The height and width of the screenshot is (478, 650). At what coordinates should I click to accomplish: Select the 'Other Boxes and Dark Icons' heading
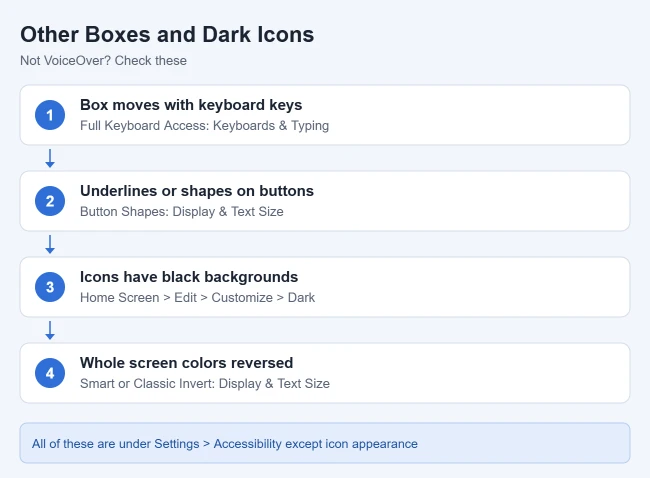[167, 34]
